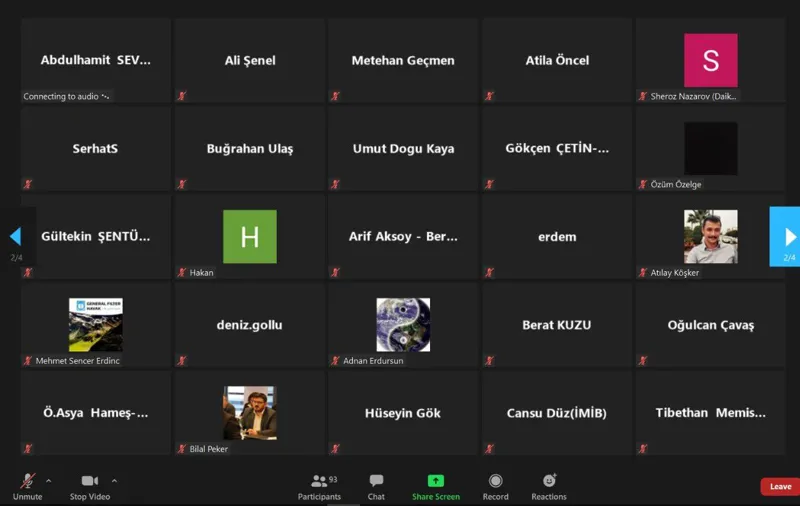This screenshot has height=506, width=800.
Task: Open the Participants panel icon
Action: pyautogui.click(x=319, y=481)
